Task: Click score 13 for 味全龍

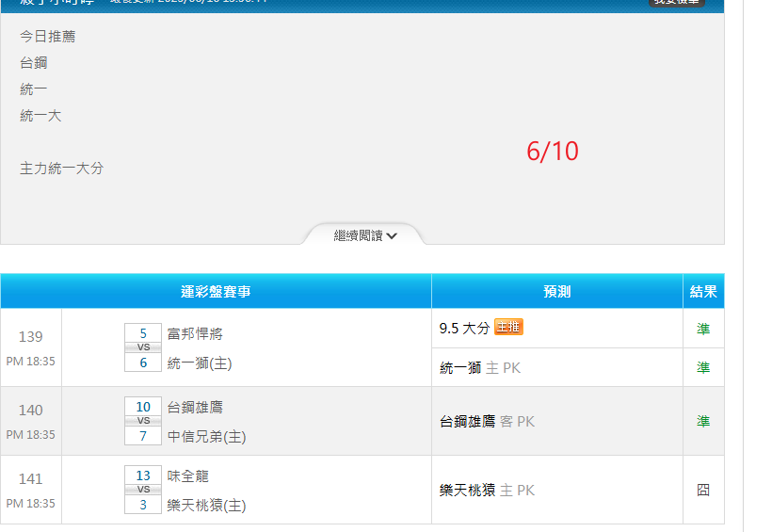Action: point(143,476)
